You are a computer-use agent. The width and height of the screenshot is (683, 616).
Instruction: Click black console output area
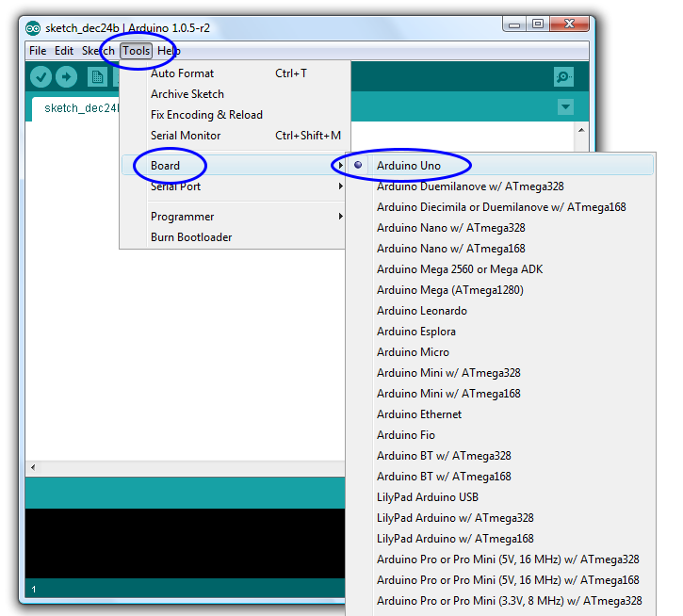[186, 543]
